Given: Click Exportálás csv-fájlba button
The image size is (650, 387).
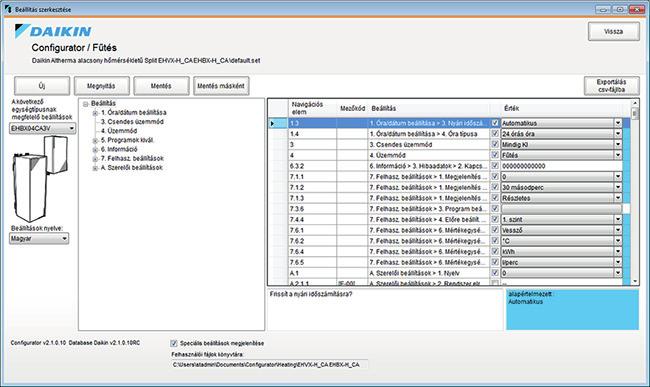Looking at the screenshot, I should click(x=611, y=86).
